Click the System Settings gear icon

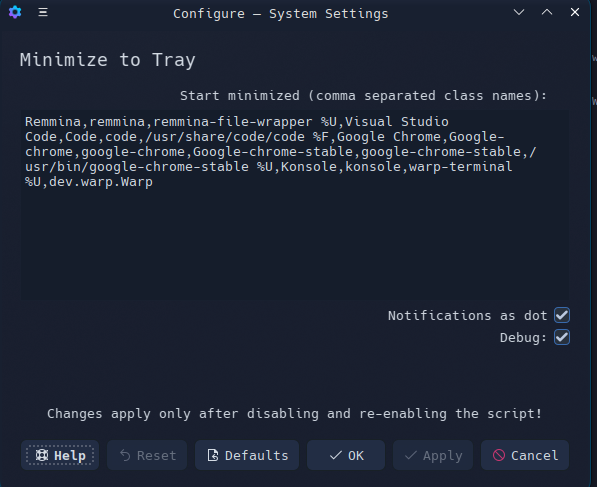pyautogui.click(x=15, y=12)
